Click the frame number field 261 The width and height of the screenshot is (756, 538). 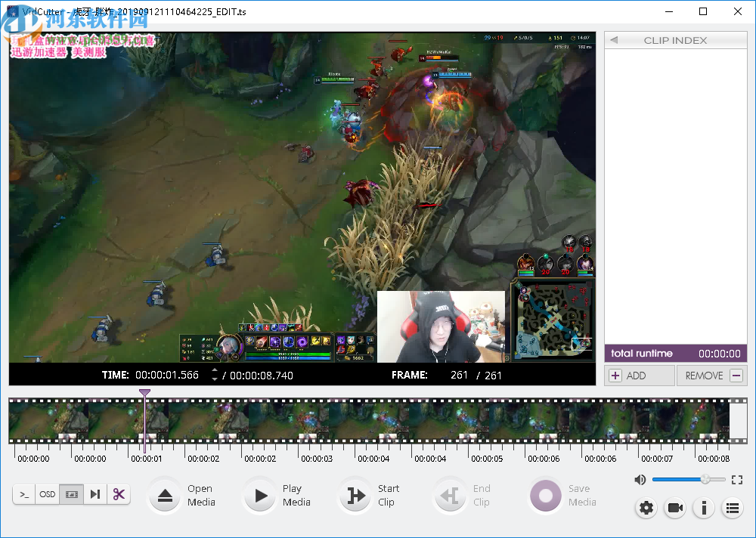click(459, 375)
